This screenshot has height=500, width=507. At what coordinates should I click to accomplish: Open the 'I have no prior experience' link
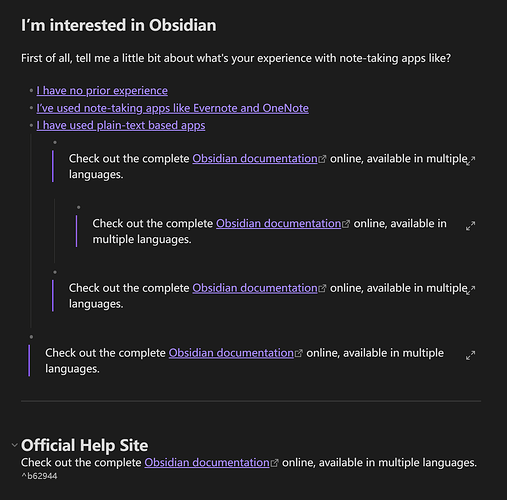(x=102, y=91)
